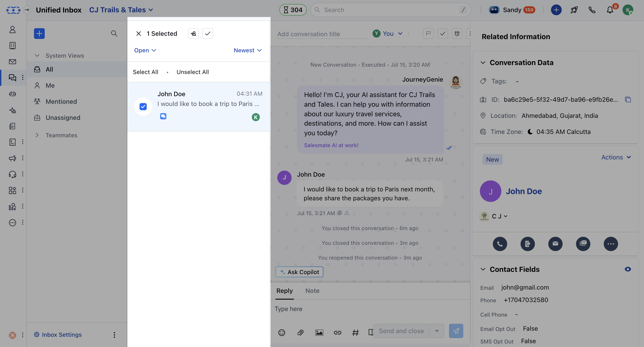Open the Send and close options arrow
This screenshot has width=644, height=347.
point(436,331)
